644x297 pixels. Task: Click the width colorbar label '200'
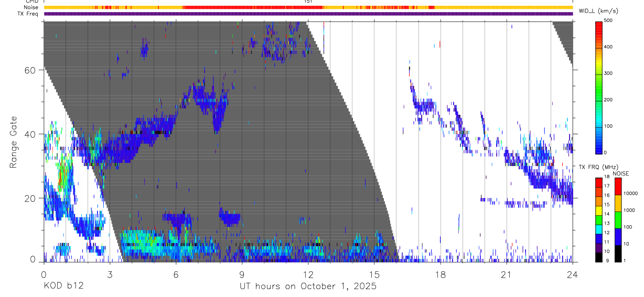(608, 100)
